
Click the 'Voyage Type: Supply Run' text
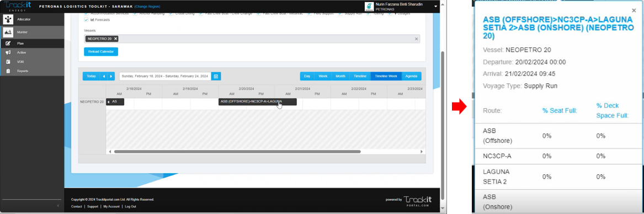[x=520, y=86]
